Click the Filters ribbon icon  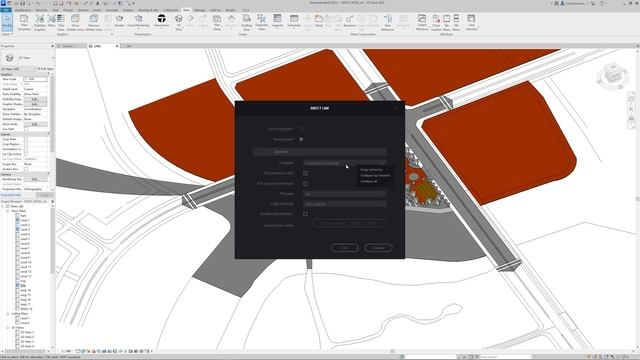(x=51, y=20)
